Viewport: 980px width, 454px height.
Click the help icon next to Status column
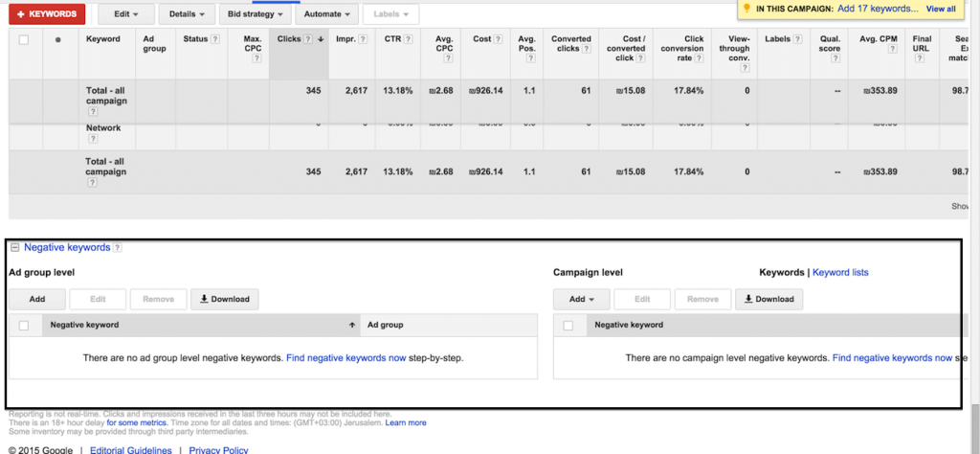pyautogui.click(x=215, y=39)
